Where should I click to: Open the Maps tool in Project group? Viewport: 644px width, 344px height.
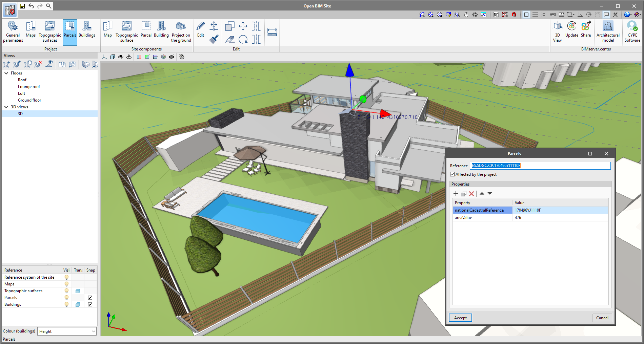[x=31, y=29]
